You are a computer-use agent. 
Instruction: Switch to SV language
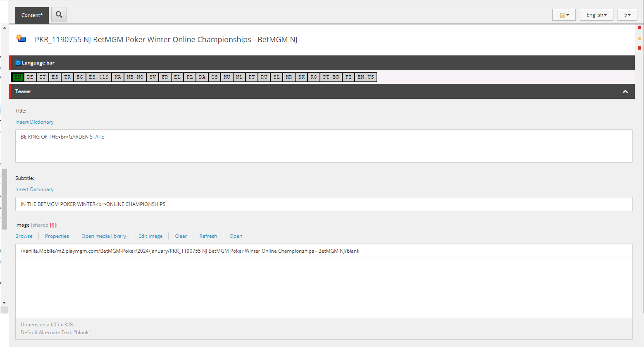pyautogui.click(x=153, y=77)
